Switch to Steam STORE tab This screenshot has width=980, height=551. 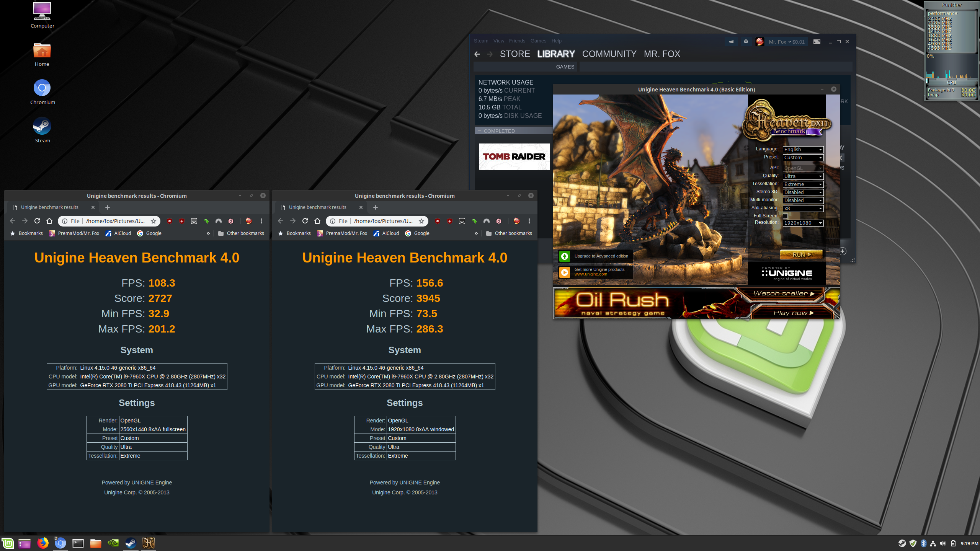click(x=515, y=54)
